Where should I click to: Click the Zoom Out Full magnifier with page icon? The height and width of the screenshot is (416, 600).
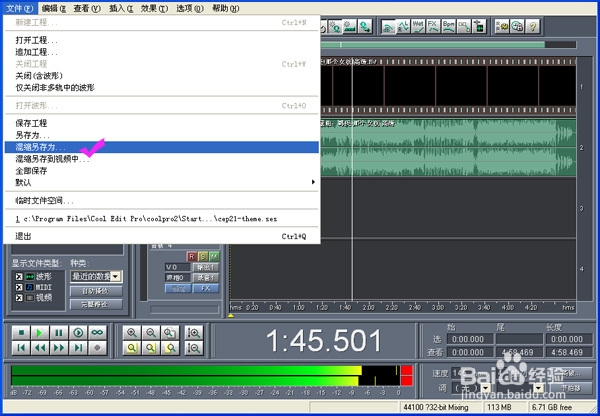(x=170, y=333)
